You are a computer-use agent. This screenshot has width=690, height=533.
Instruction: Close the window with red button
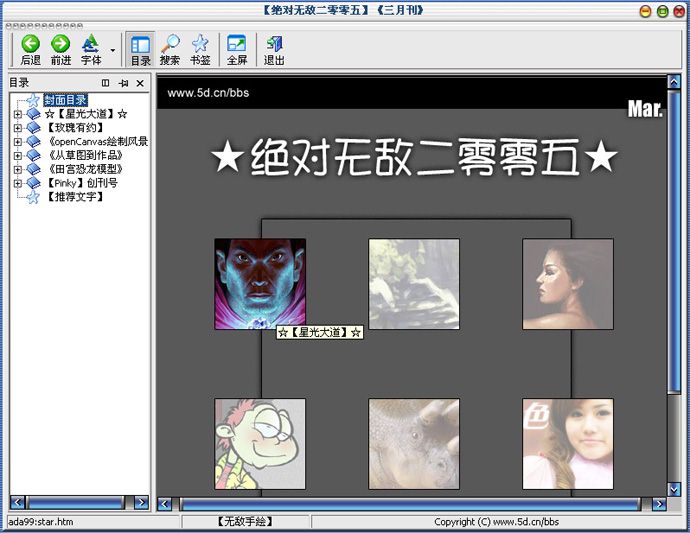click(679, 11)
